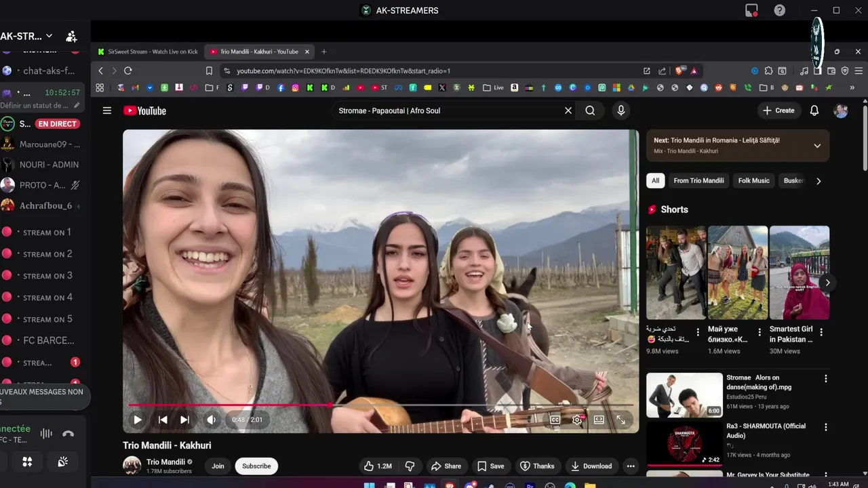
Task: Open the Live bookmarks folder
Action: coord(493,87)
